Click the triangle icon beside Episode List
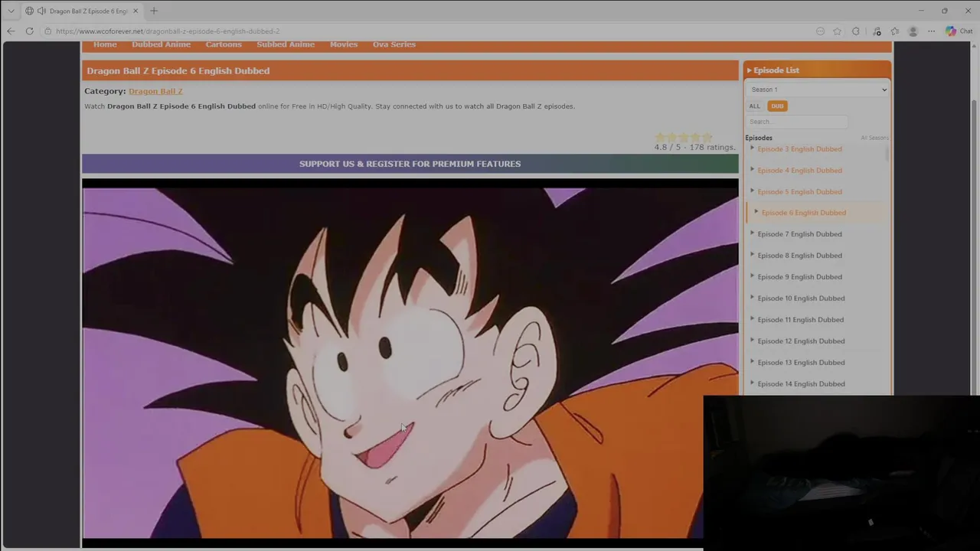The width and height of the screenshot is (980, 551). coord(749,70)
